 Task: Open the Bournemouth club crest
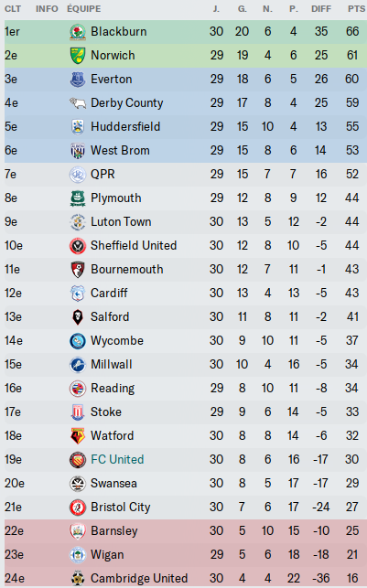[x=78, y=270]
